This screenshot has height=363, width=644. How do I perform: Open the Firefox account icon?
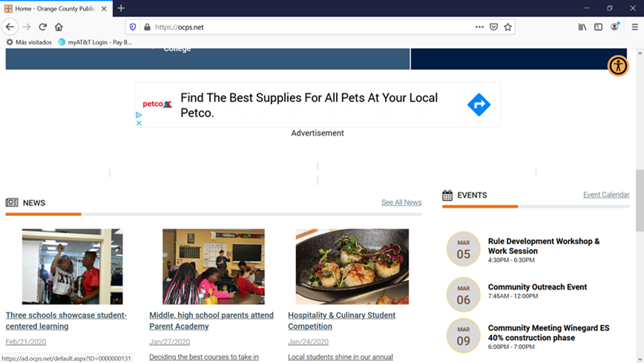coord(614,27)
